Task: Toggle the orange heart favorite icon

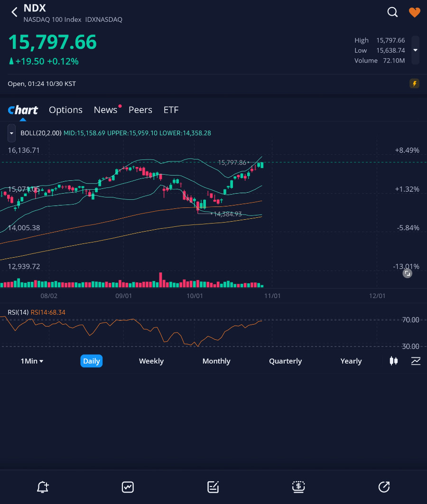Action: tap(415, 12)
